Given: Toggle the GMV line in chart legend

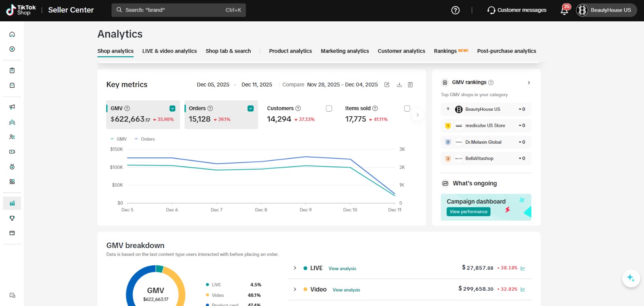Looking at the screenshot, I should click(118, 139).
